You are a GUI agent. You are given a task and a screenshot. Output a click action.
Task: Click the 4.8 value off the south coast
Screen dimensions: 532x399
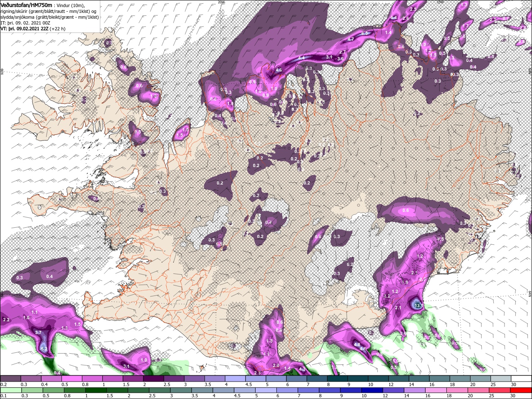click(357, 345)
